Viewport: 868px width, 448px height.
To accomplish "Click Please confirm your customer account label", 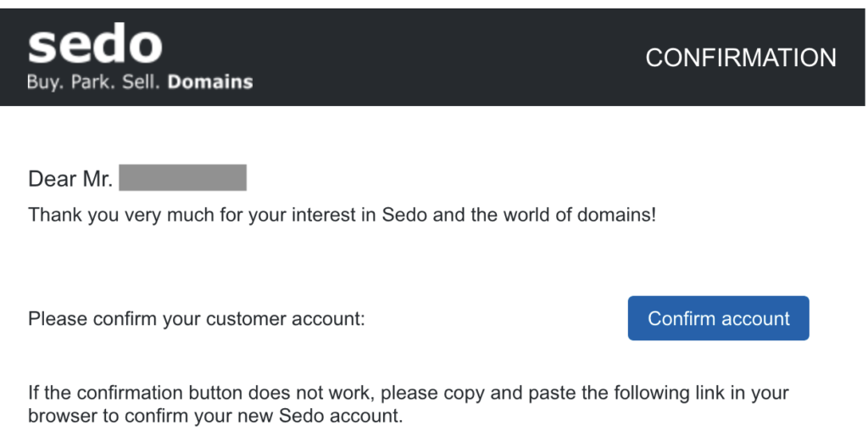I will click(196, 319).
